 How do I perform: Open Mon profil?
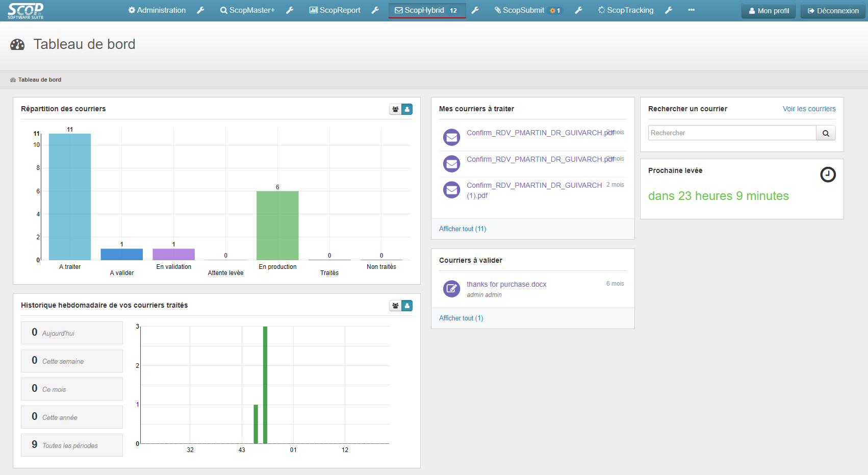[769, 11]
